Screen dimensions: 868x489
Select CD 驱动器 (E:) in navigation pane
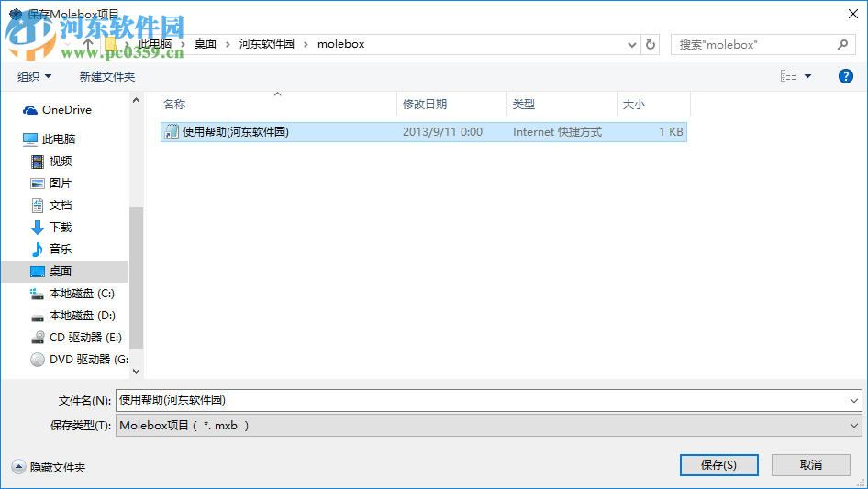85,338
